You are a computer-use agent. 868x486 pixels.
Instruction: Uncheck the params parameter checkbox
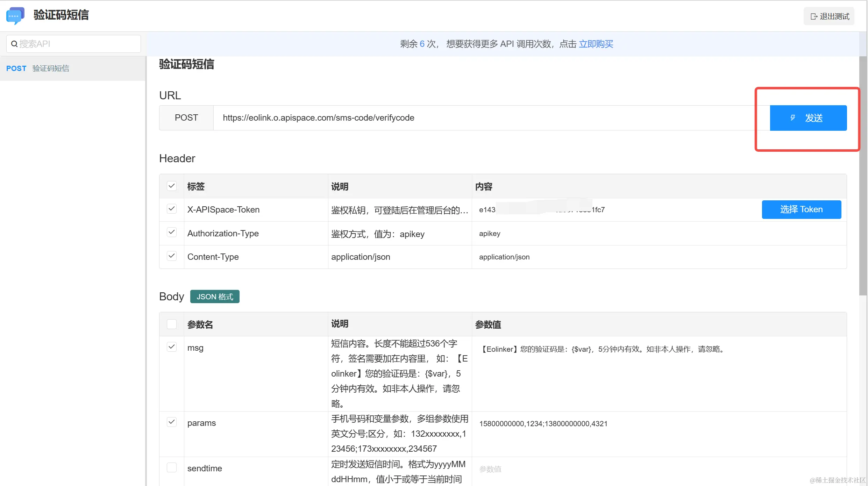[171, 422]
